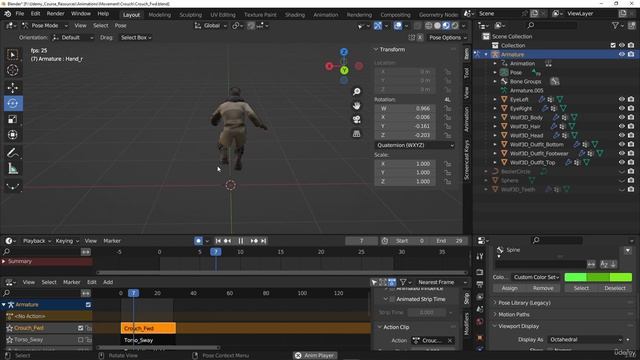The width and height of the screenshot is (640, 360).
Task: Hide EyeLeft object in viewport
Action: tap(622, 99)
